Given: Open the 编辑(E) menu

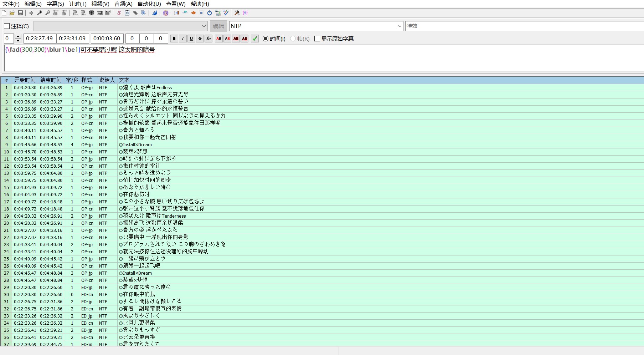Looking at the screenshot, I should tap(33, 4).
